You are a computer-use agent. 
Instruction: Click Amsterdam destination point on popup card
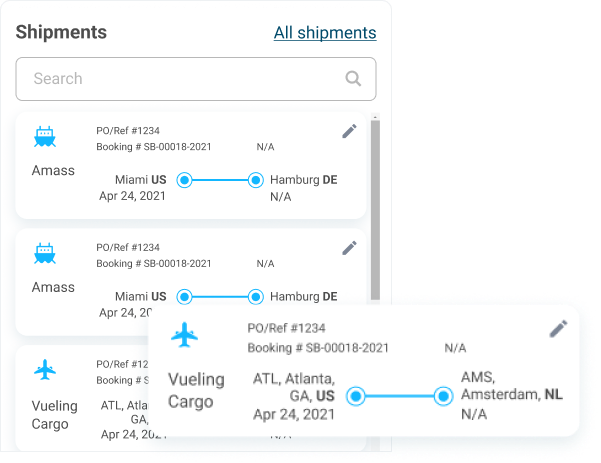pyautogui.click(x=443, y=396)
